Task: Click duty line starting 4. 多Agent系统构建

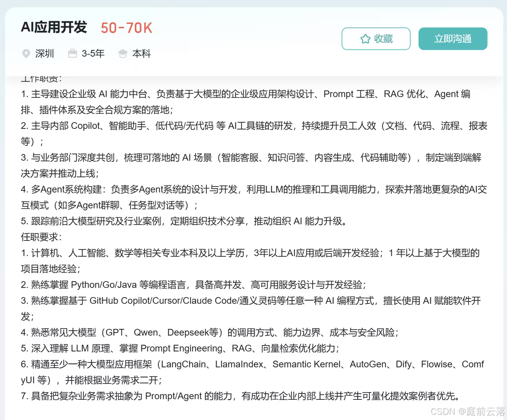Action: click(x=254, y=189)
